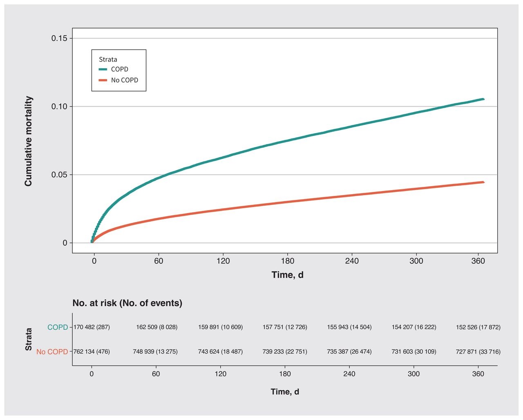Click the cell '155 943 (14 504)'
Image resolution: width=523 pixels, height=420 pixels.
coord(349,327)
